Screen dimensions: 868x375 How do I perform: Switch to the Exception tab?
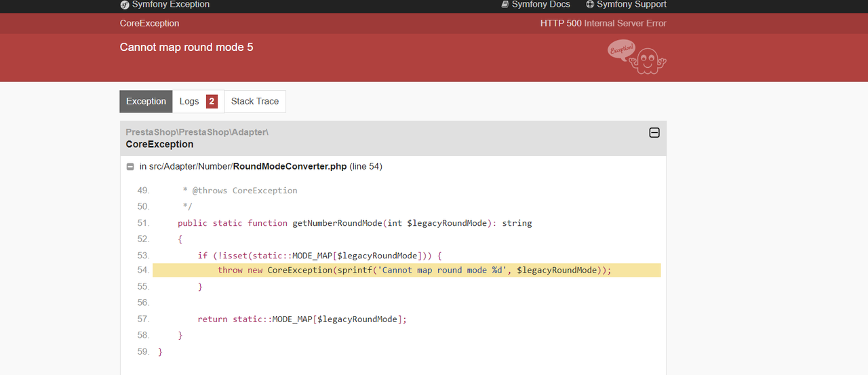click(146, 102)
